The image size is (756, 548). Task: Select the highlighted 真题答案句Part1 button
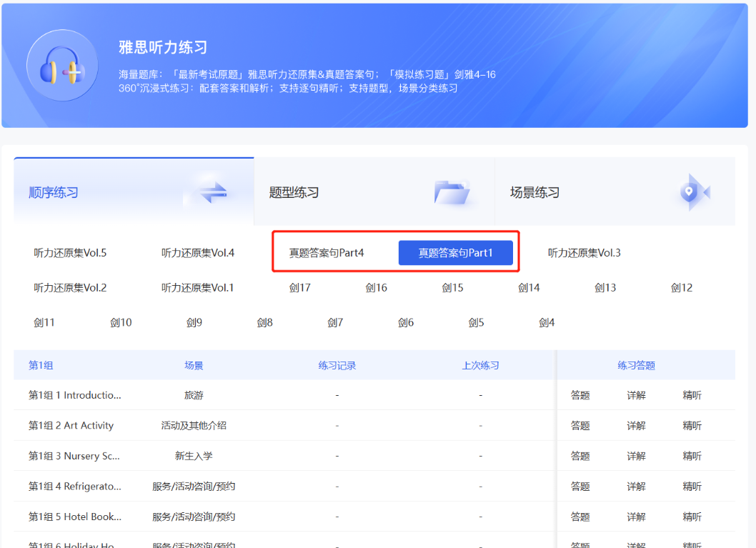[456, 252]
